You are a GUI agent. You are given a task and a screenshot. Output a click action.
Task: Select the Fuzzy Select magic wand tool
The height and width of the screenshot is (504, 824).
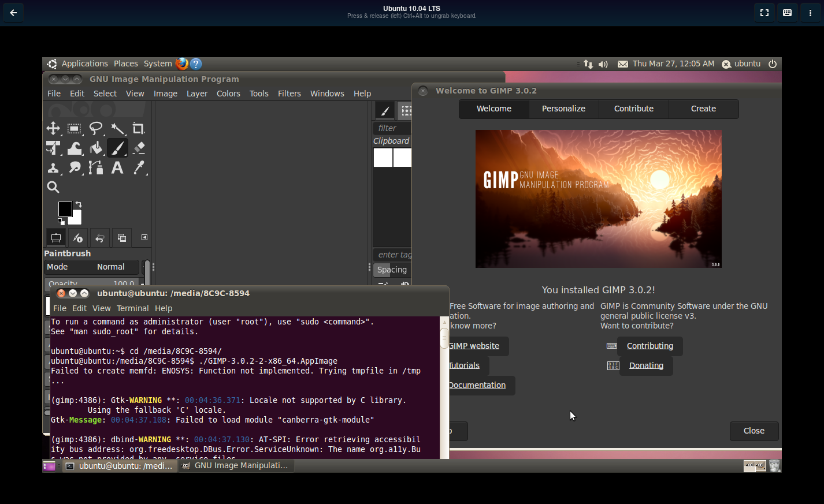pyautogui.click(x=117, y=128)
